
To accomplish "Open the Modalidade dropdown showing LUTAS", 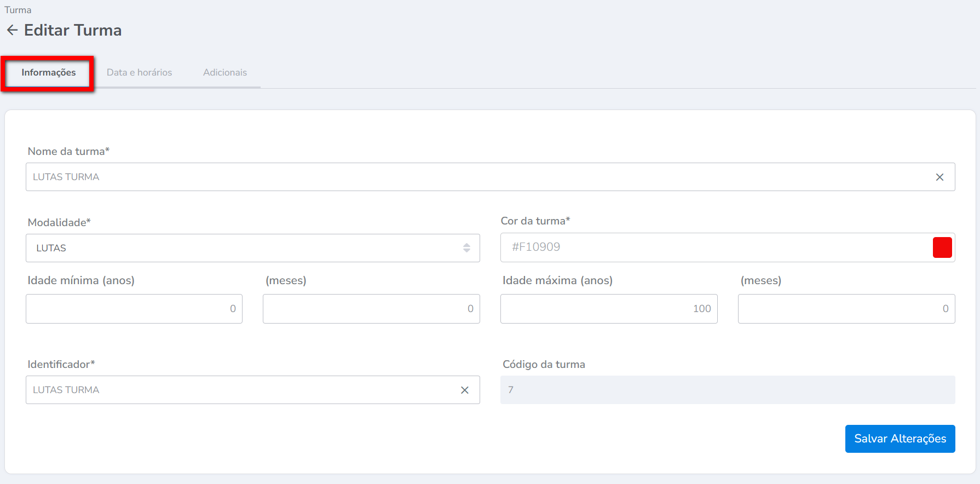I will tap(246, 248).
